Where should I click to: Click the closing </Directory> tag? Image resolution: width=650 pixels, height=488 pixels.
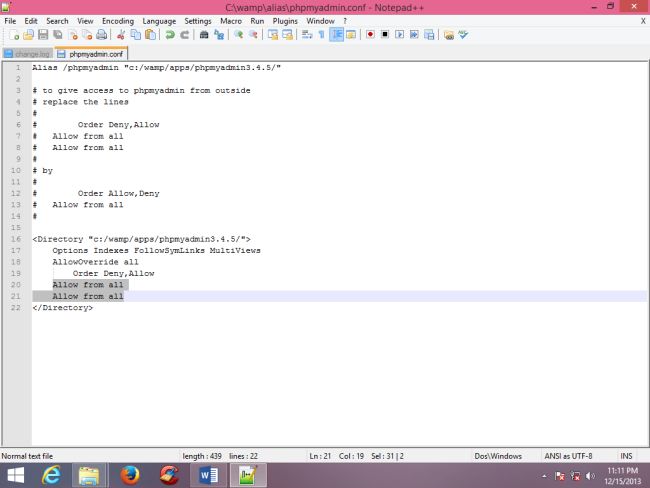63,308
